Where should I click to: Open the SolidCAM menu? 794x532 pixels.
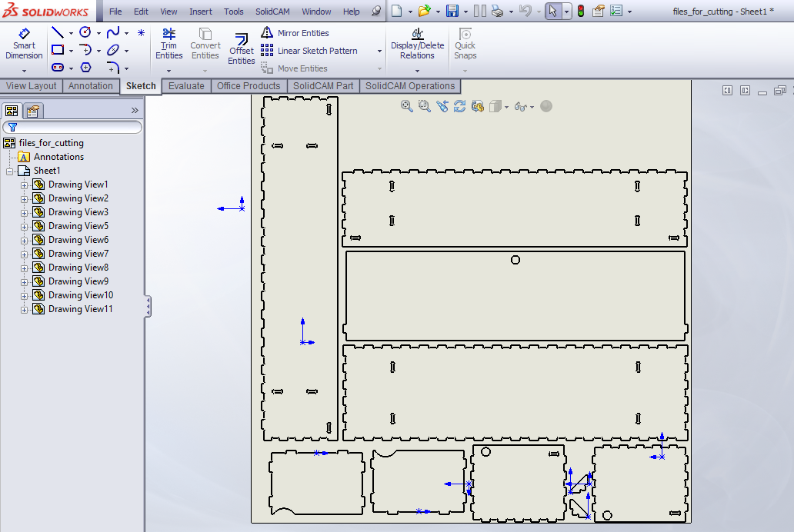click(272, 11)
